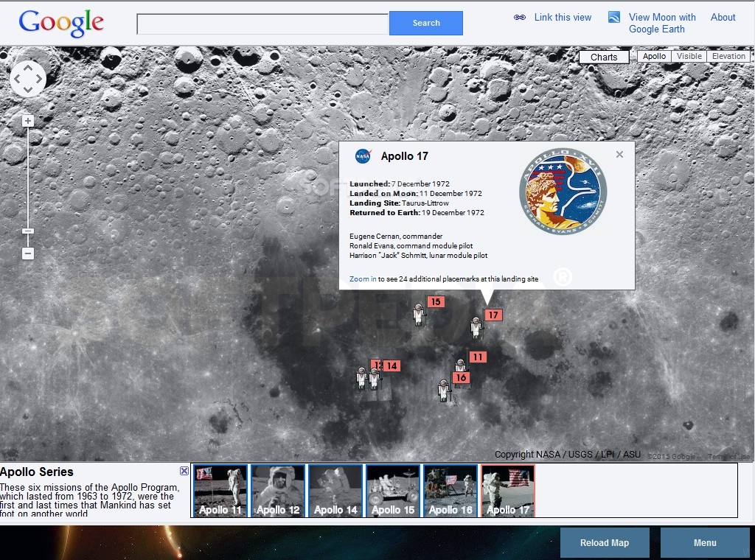
Task: Click the Apollo Series heading
Action: coord(37,472)
